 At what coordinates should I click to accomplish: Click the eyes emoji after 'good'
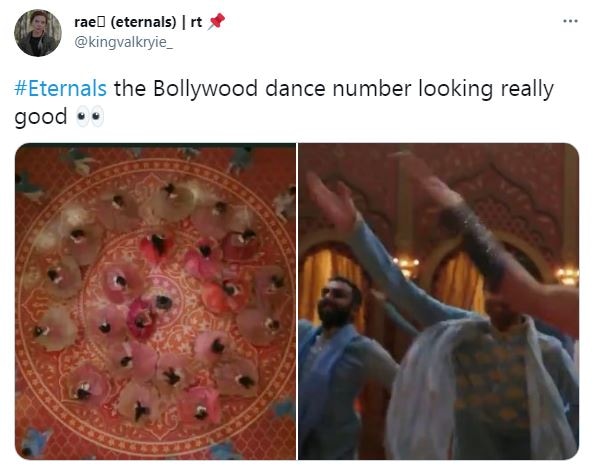[90, 116]
